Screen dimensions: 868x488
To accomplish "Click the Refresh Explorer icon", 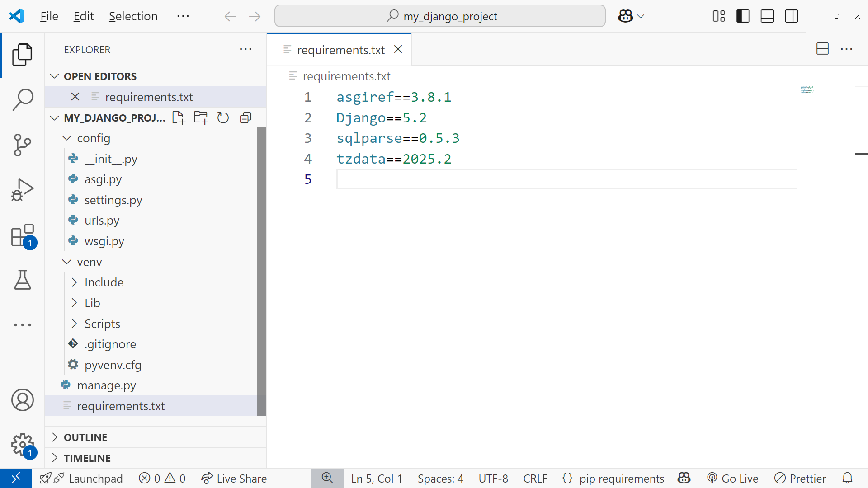I will pos(223,118).
